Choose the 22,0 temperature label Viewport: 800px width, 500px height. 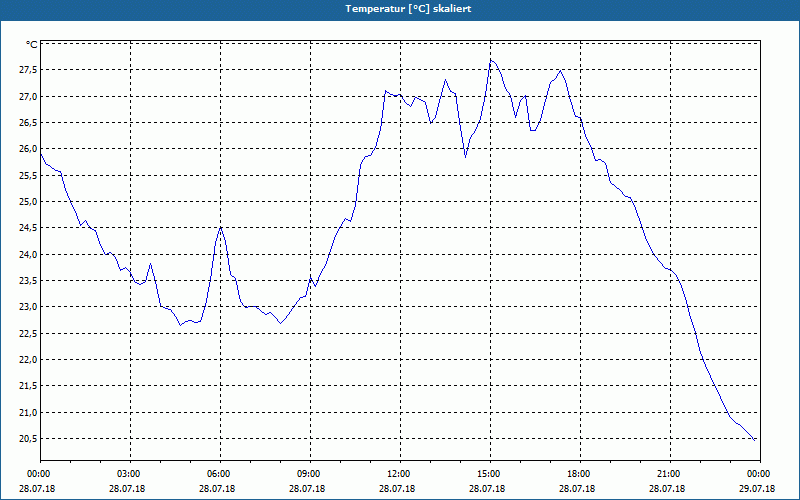28,360
